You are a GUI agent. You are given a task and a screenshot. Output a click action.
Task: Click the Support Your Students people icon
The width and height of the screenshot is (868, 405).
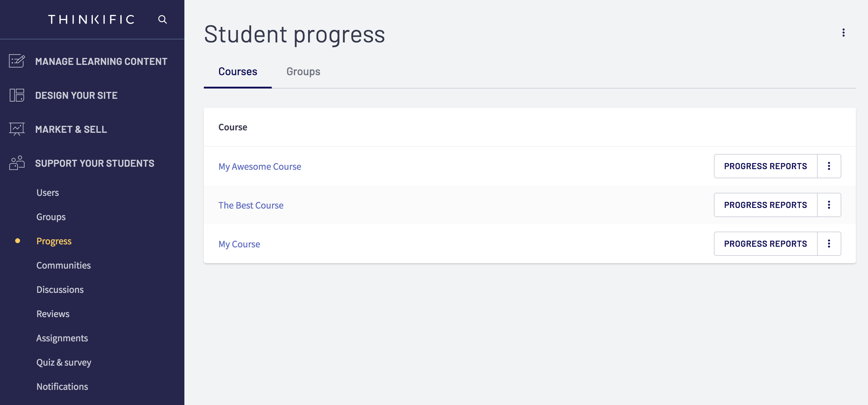pos(17,163)
